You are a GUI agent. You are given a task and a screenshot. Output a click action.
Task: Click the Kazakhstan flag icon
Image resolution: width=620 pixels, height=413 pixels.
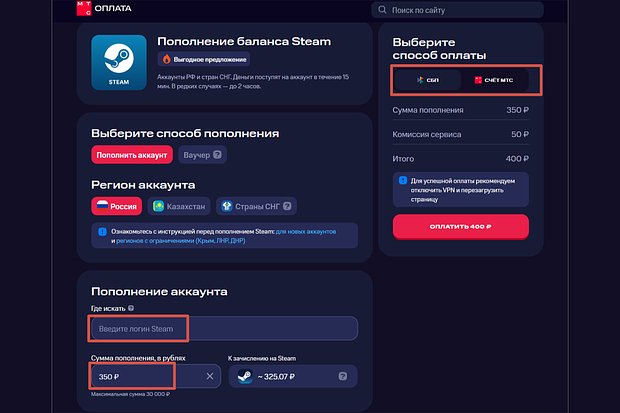point(159,206)
